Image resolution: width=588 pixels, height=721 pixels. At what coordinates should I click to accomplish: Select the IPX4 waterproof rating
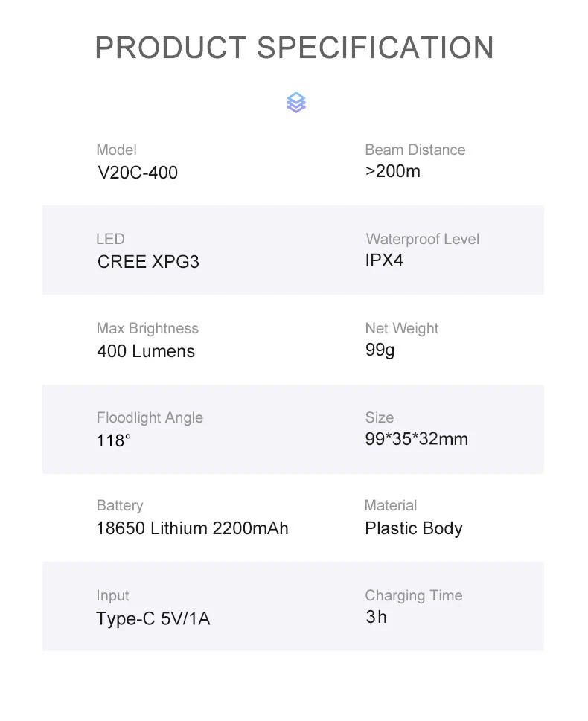[384, 260]
